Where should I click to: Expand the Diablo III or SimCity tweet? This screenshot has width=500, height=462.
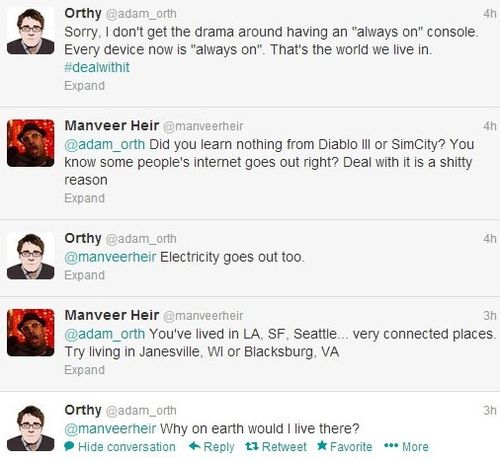84,198
